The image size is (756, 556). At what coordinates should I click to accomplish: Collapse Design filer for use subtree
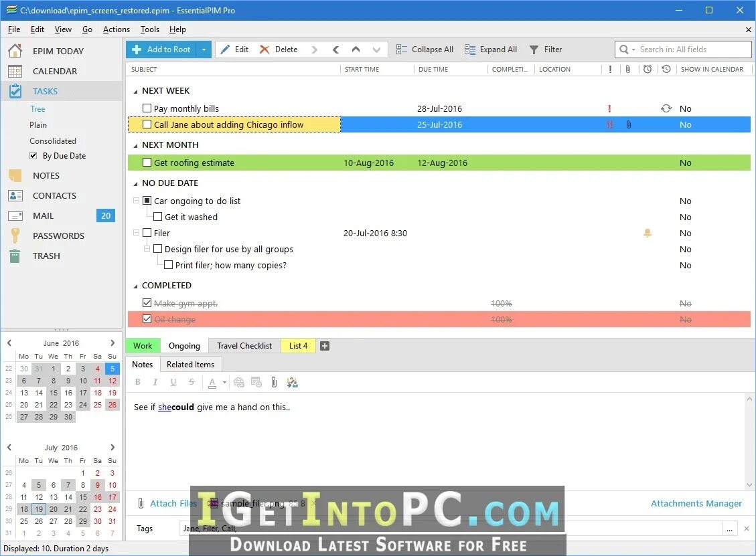pyautogui.click(x=147, y=249)
